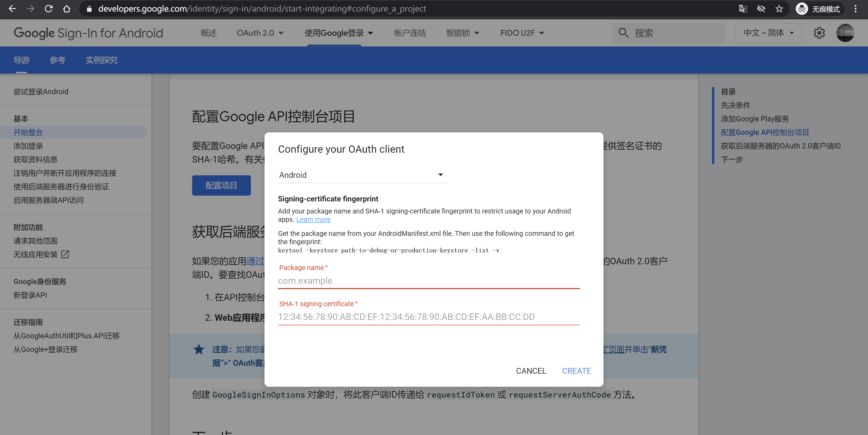Viewport: 868px width, 435px height.
Task: Expand the OAuth 2.0 menu
Action: tap(260, 33)
